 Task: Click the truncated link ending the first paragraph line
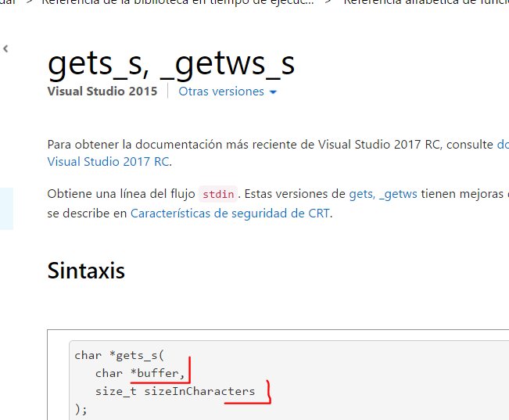point(503,144)
